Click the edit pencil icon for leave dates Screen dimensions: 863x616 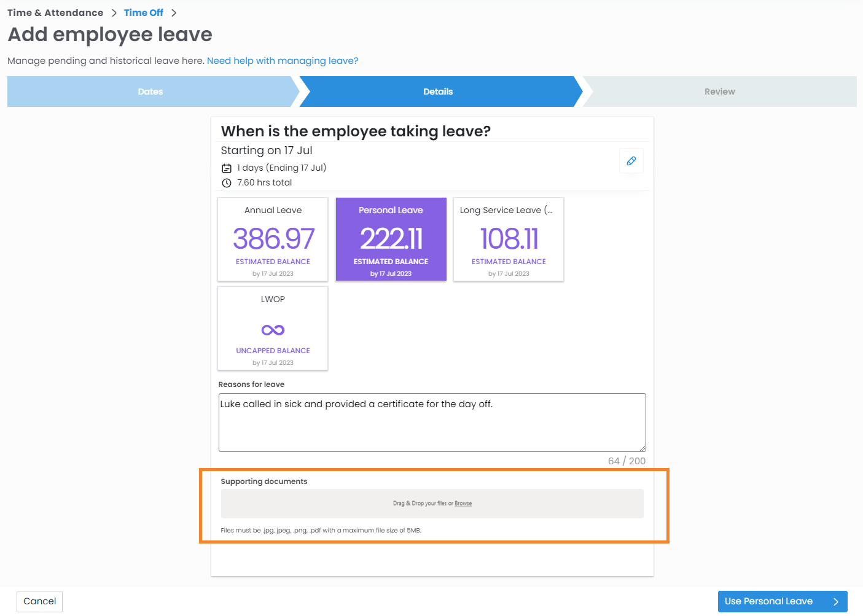(x=631, y=161)
